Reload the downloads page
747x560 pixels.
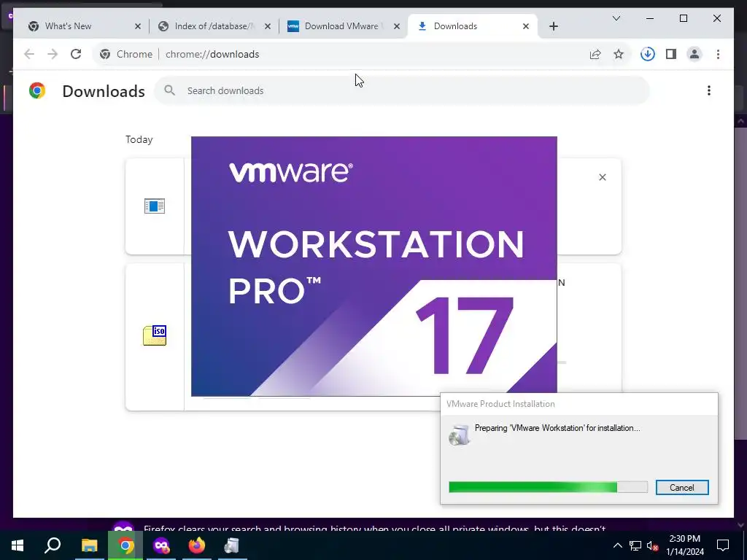[x=76, y=54]
